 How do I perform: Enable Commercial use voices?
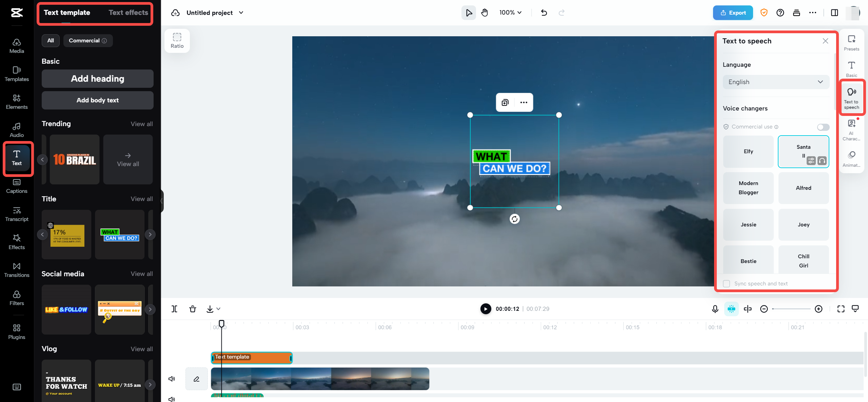click(823, 127)
